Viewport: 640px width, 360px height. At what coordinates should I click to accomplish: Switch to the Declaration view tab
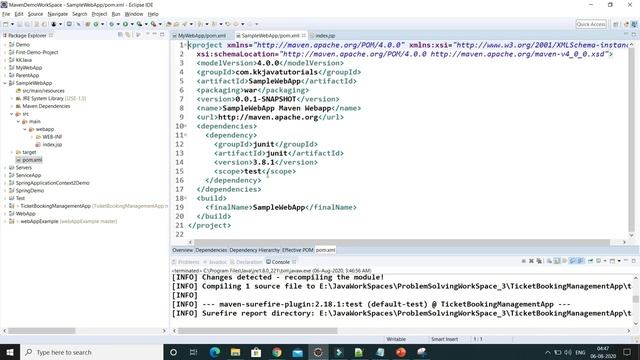pos(246,262)
